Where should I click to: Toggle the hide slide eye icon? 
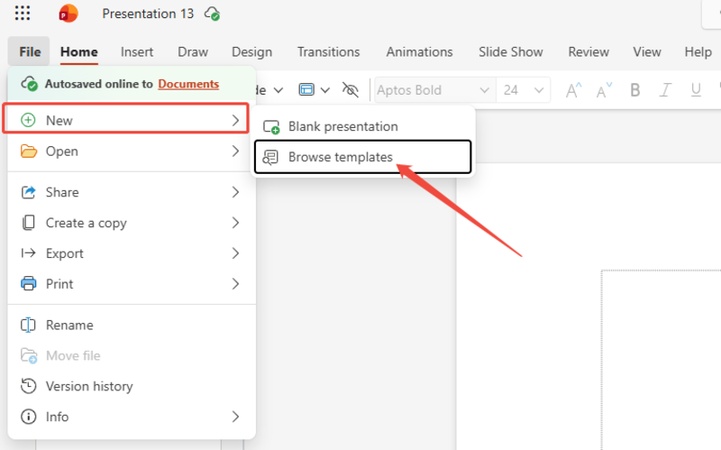pyautogui.click(x=350, y=90)
